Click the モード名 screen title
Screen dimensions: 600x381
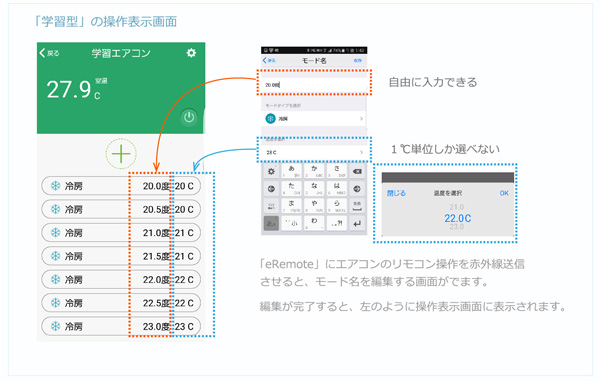coord(314,60)
